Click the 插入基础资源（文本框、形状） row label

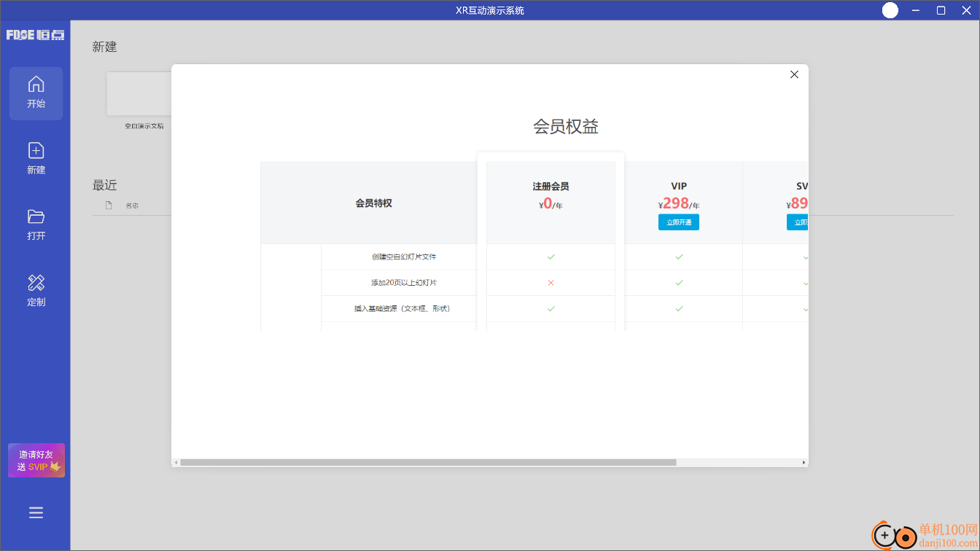[402, 308]
